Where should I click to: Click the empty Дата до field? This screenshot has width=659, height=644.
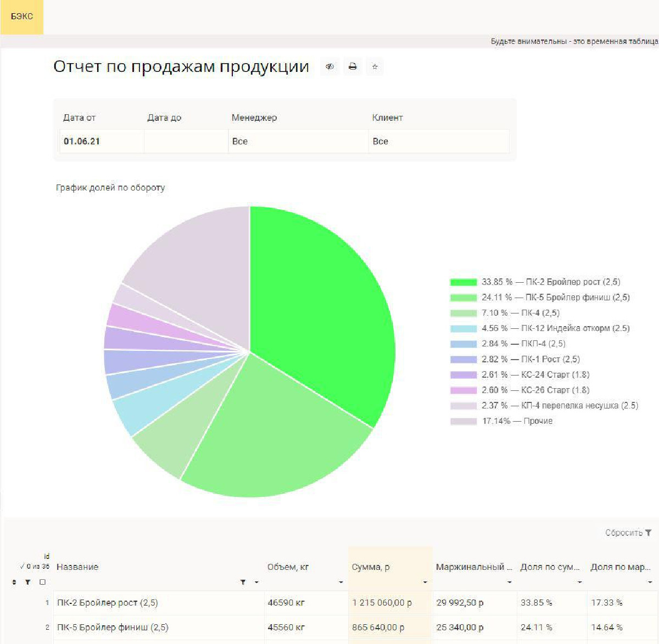186,141
